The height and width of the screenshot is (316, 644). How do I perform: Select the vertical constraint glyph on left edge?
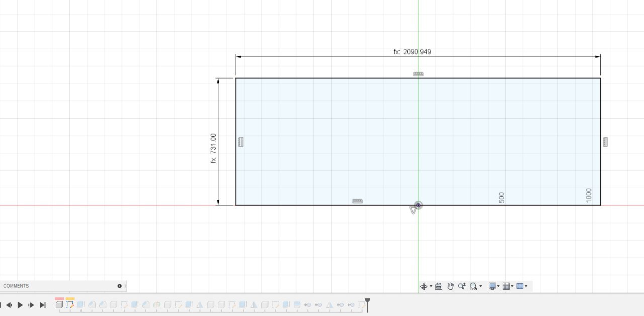pos(241,142)
